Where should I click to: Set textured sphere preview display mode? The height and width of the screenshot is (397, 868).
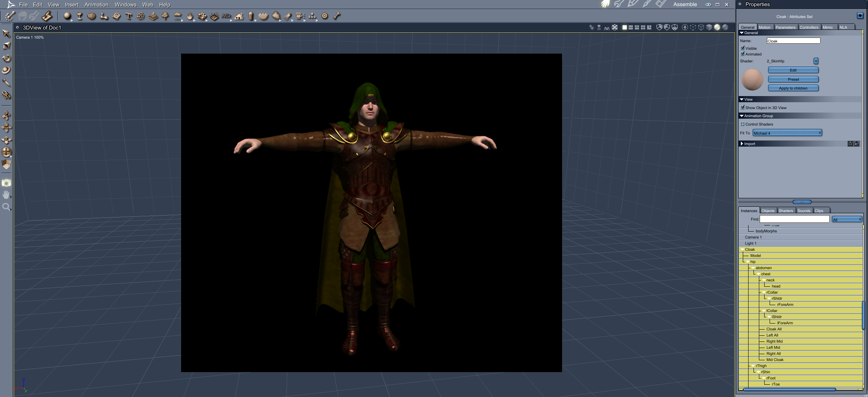(x=725, y=28)
